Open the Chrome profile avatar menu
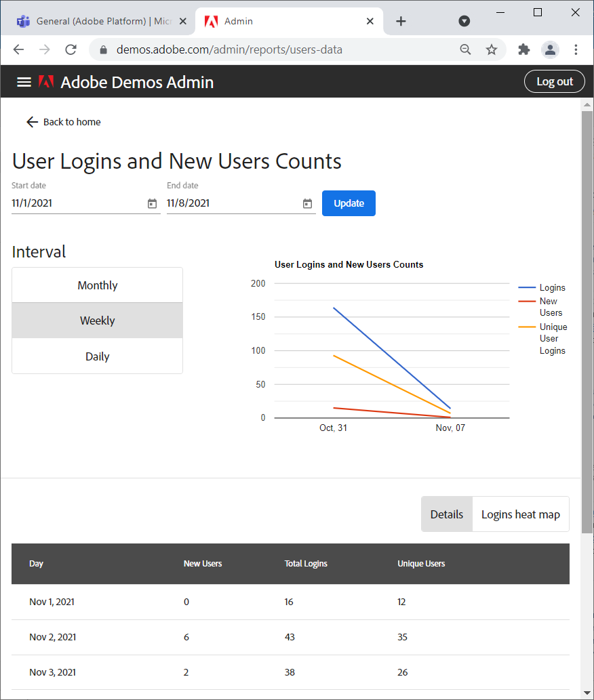Viewport: 594px width, 700px height. (550, 49)
